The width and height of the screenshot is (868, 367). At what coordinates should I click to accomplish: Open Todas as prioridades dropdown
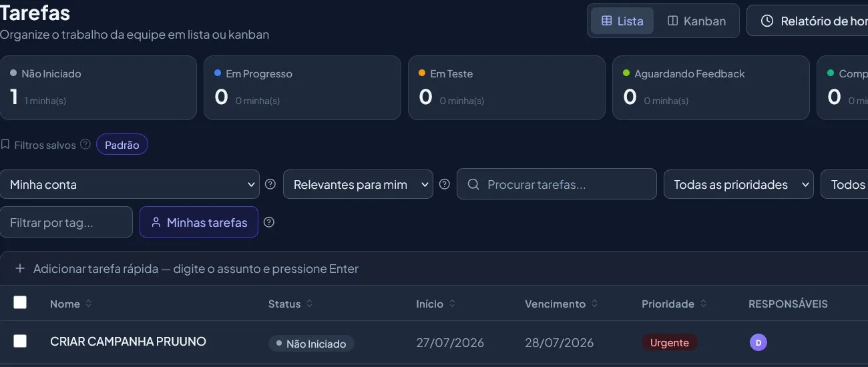click(738, 184)
